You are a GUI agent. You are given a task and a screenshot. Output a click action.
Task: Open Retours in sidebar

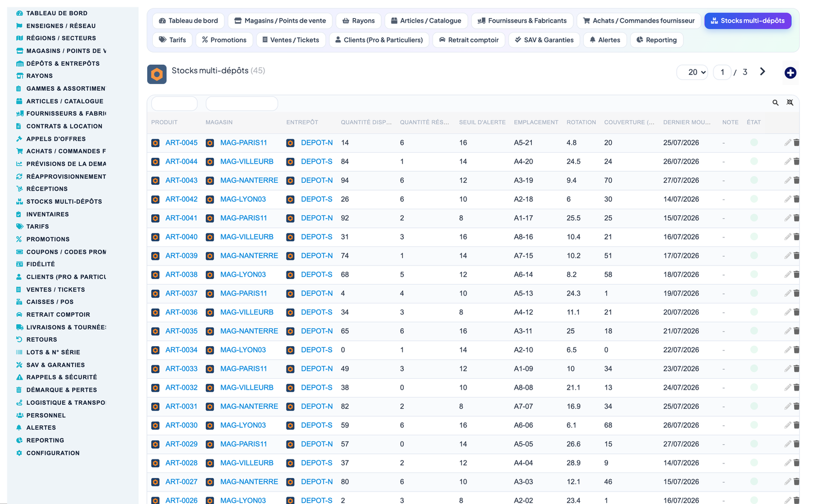[37, 339]
